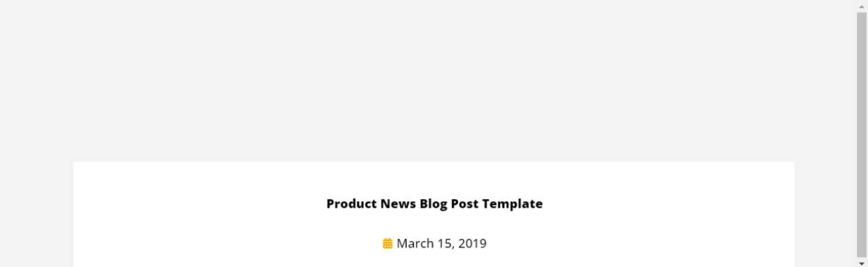Click empty gray banner area above post card
This screenshot has height=267, width=868.
click(434, 80)
